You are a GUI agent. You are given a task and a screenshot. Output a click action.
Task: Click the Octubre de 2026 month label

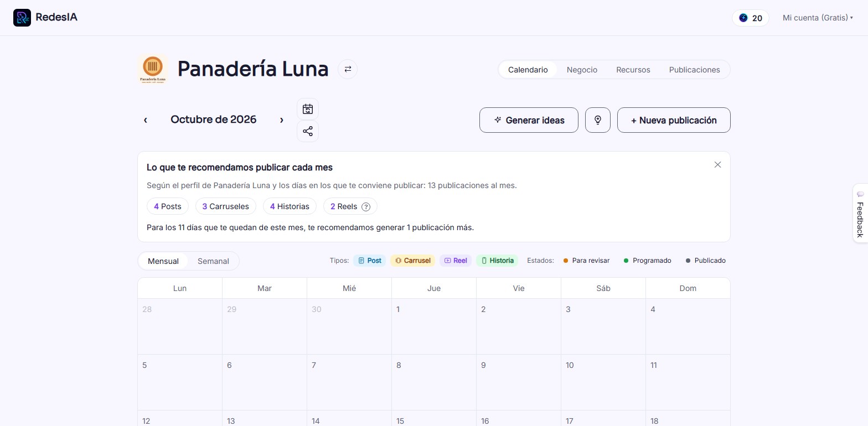[x=213, y=120]
